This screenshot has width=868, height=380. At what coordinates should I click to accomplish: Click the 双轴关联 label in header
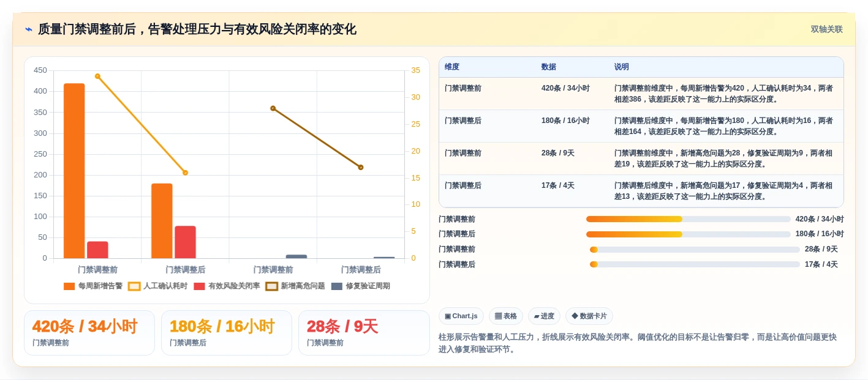point(826,29)
